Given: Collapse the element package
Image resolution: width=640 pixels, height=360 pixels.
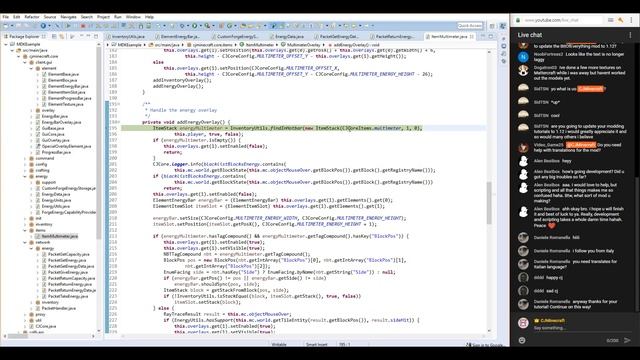Looking at the screenshot, I should click(31, 68).
